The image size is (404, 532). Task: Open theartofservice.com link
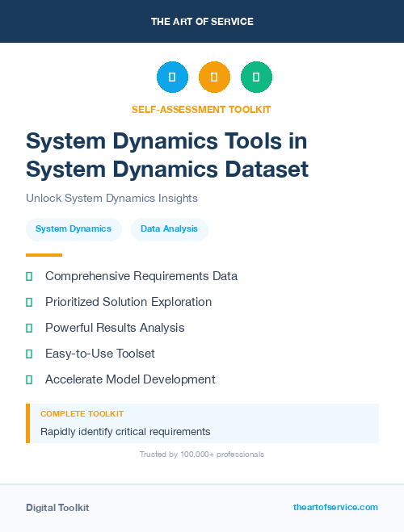[x=335, y=507]
